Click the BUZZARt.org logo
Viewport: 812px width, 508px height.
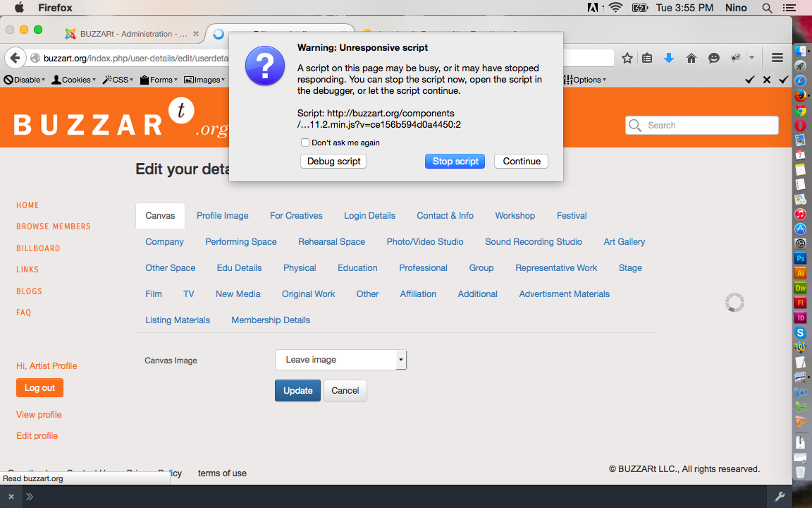coord(120,119)
